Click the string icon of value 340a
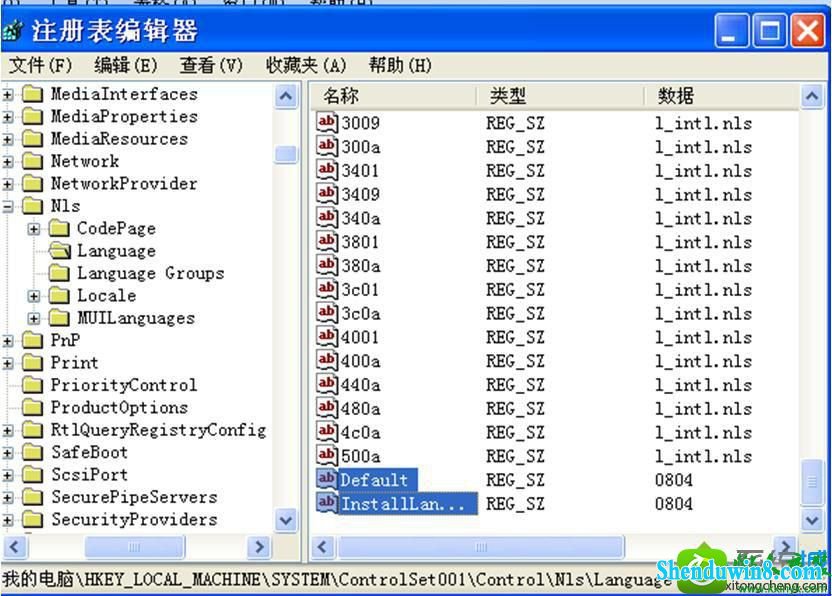The width and height of the screenshot is (832, 596). coord(327,218)
